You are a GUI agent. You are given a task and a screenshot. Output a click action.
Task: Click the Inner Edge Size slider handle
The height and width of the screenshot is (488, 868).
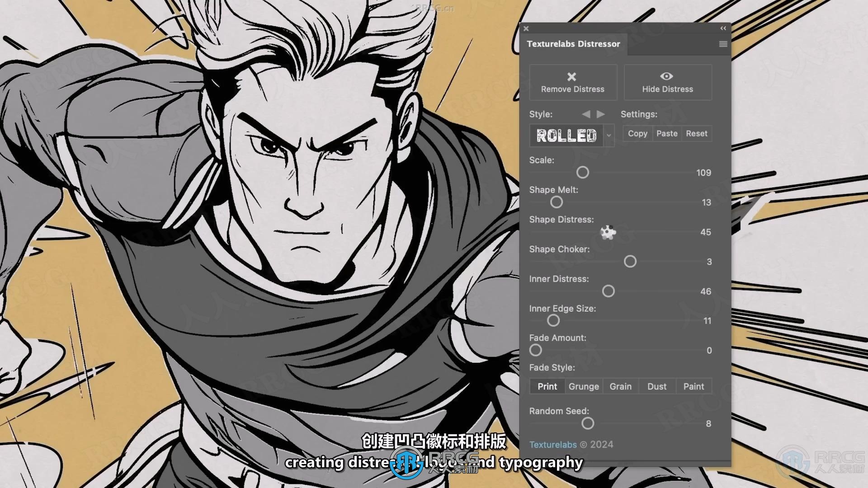(x=553, y=320)
